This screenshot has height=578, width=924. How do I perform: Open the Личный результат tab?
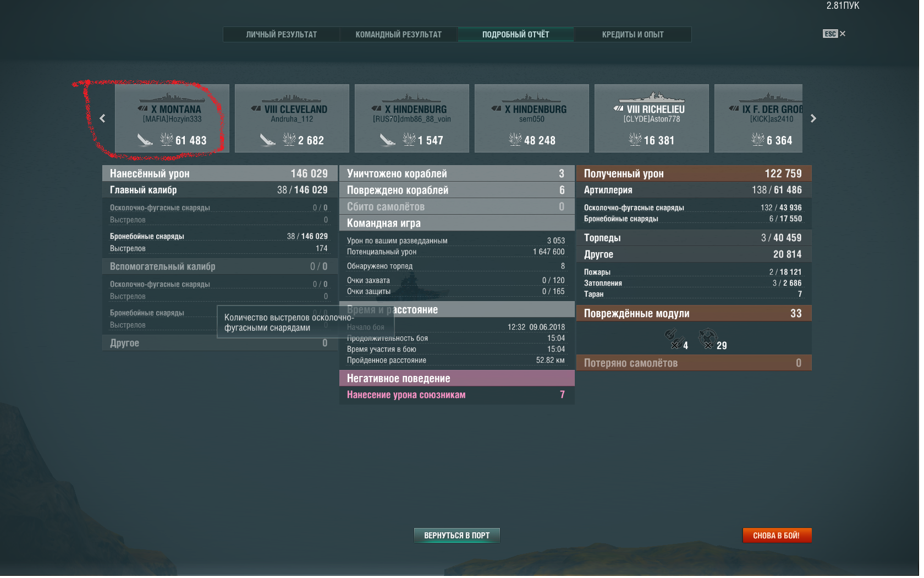pyautogui.click(x=282, y=34)
